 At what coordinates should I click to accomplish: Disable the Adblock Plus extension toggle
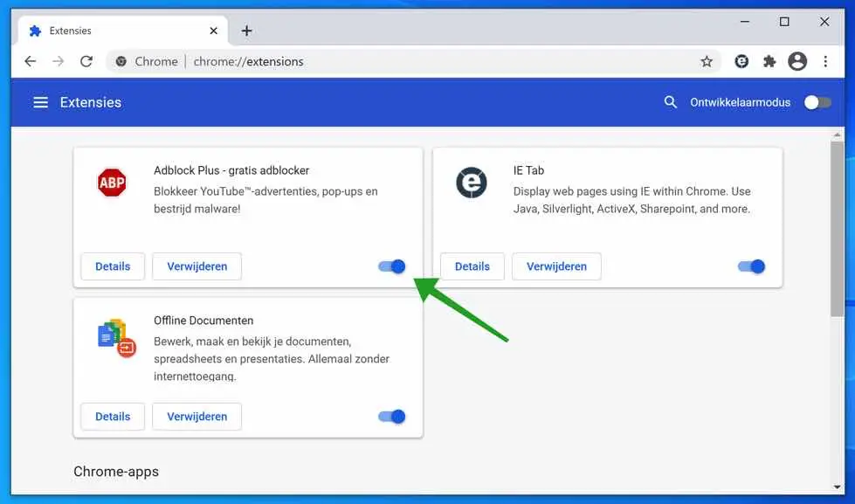(x=391, y=266)
